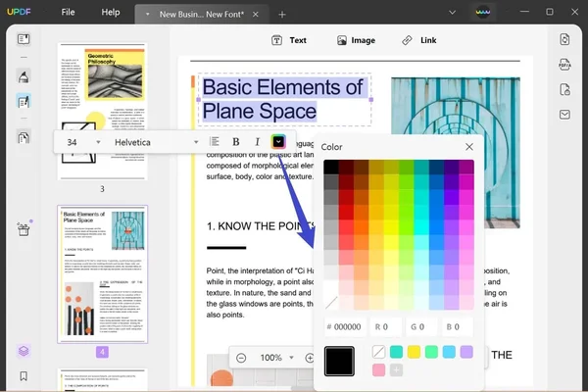Open the gift box icon in sidebar
This screenshot has height=392, width=588.
click(x=24, y=228)
